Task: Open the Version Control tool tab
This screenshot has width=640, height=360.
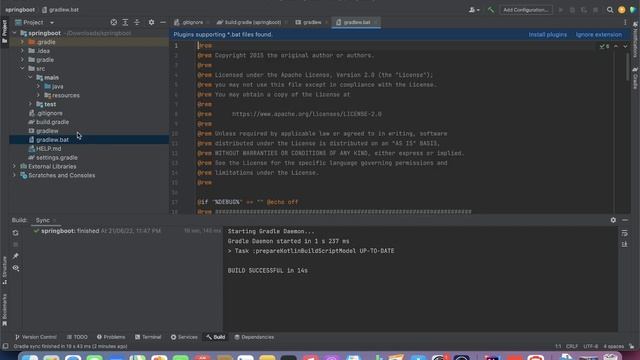Action: point(36,337)
